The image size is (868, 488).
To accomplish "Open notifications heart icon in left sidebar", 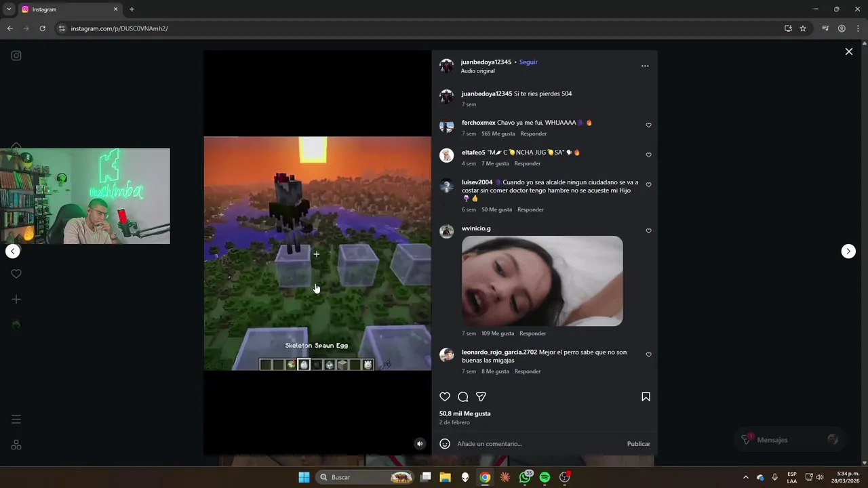I will (x=16, y=274).
